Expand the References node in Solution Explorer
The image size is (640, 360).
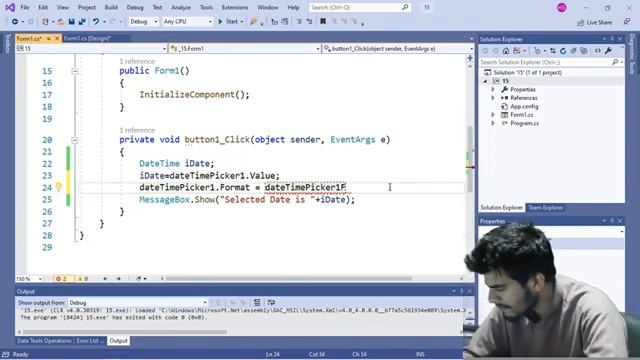point(493,98)
